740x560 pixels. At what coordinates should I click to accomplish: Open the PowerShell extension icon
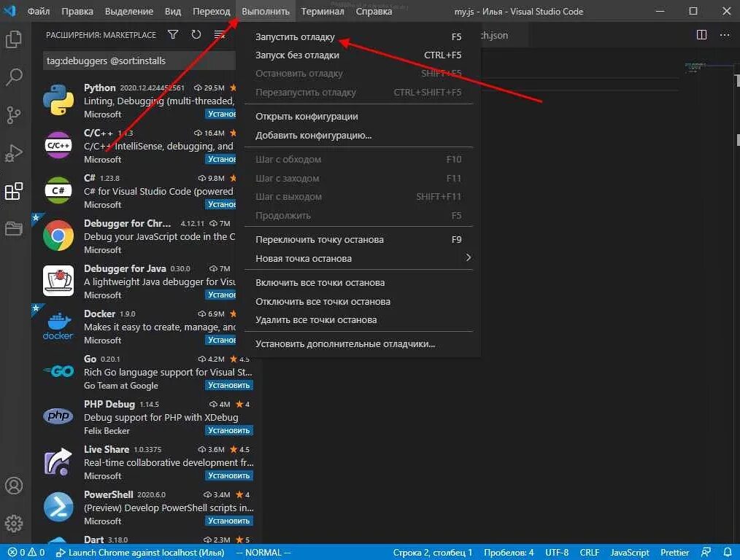[58, 507]
